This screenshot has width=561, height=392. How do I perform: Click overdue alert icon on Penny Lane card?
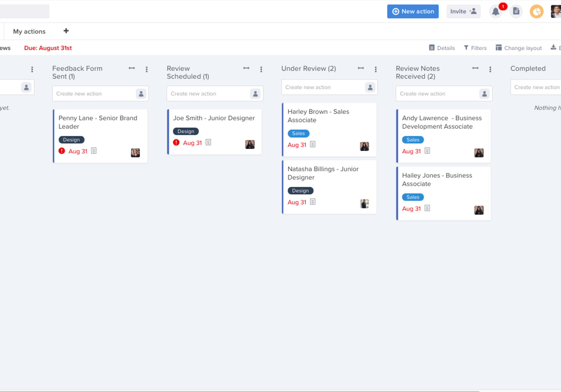point(62,151)
